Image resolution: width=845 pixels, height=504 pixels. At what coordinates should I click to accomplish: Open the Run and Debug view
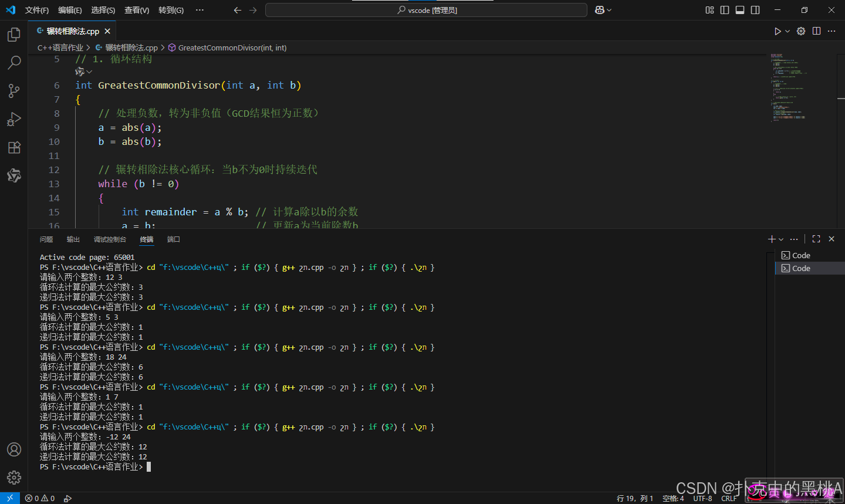click(14, 119)
